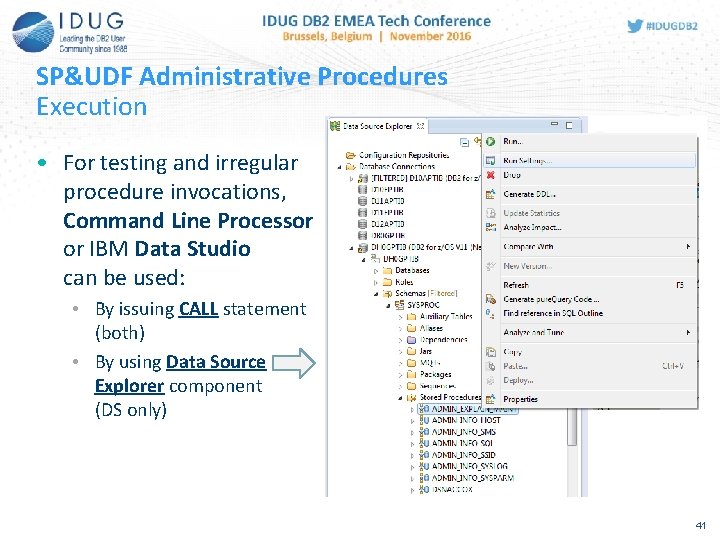Click the Data Source Explorer view icon
The image size is (720, 540).
click(335, 126)
